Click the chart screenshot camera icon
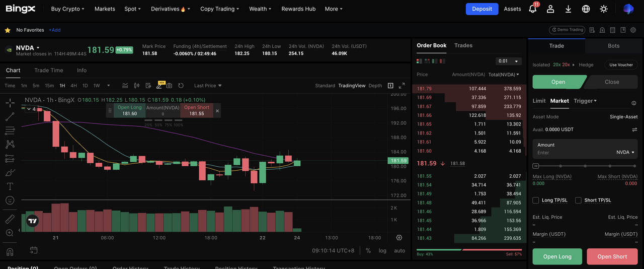 (x=169, y=86)
